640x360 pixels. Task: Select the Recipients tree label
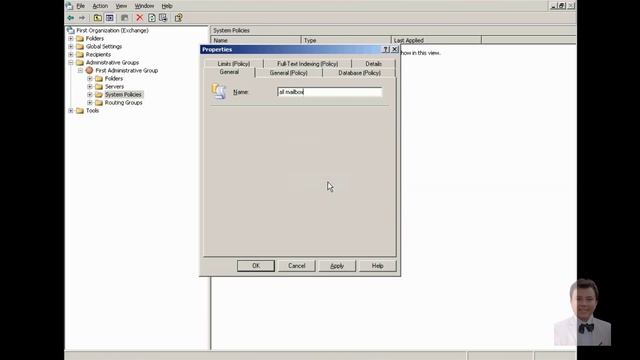tap(98, 54)
